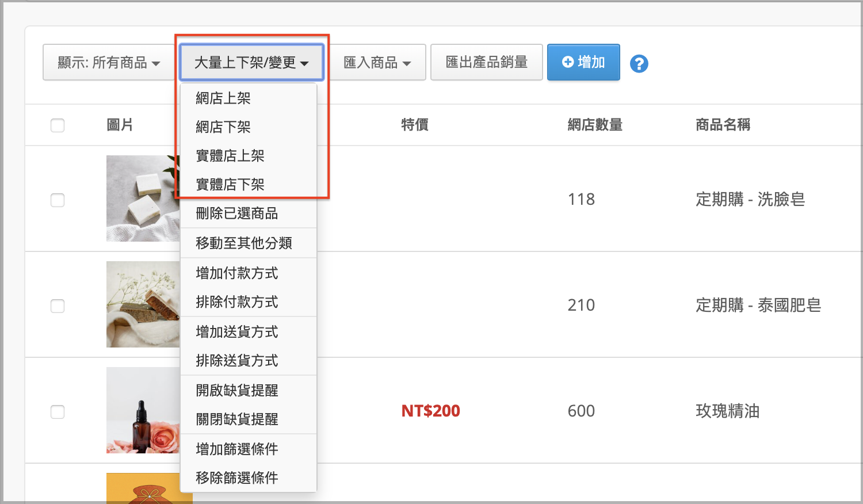
Task: Click the 商品名稱 column header
Action: (x=723, y=125)
